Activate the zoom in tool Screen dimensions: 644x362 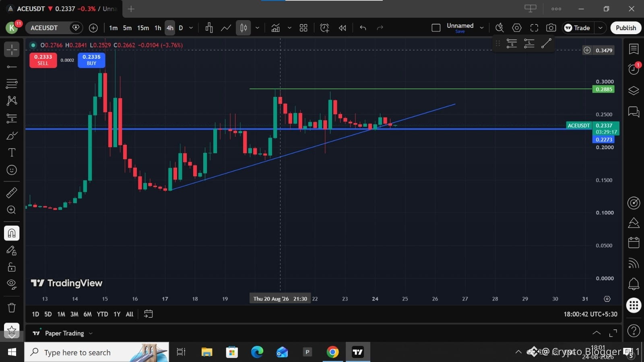(12, 210)
